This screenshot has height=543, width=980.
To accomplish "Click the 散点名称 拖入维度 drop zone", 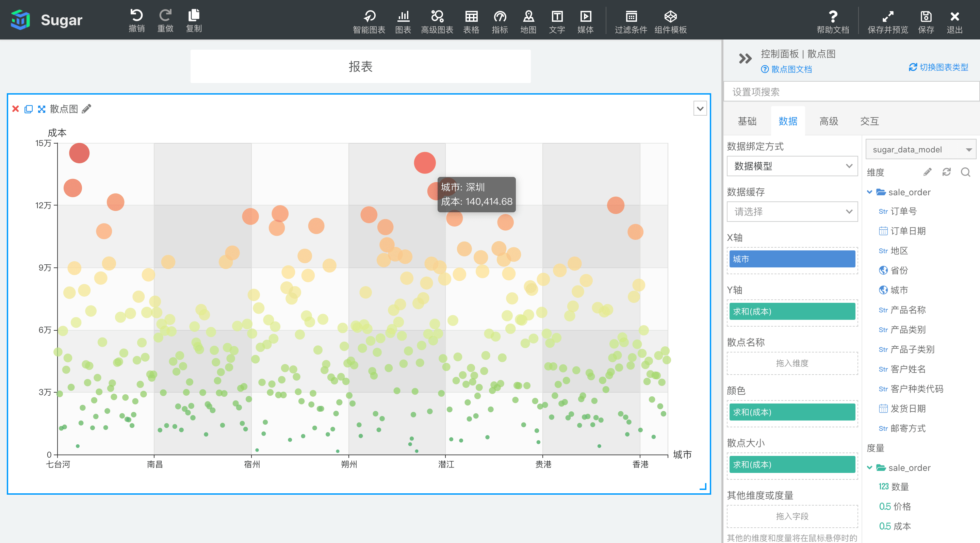I will click(792, 363).
